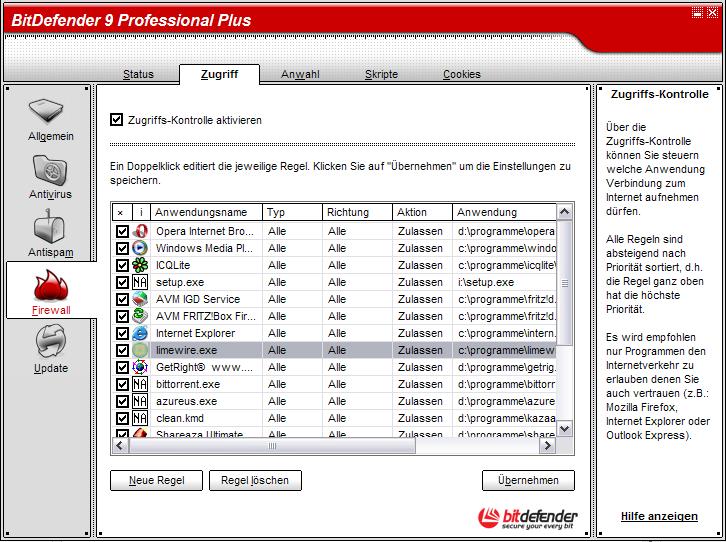Image resolution: width=726 pixels, height=542 pixels.
Task: Click the NA icon for bittorrent.exe
Action: [x=140, y=384]
